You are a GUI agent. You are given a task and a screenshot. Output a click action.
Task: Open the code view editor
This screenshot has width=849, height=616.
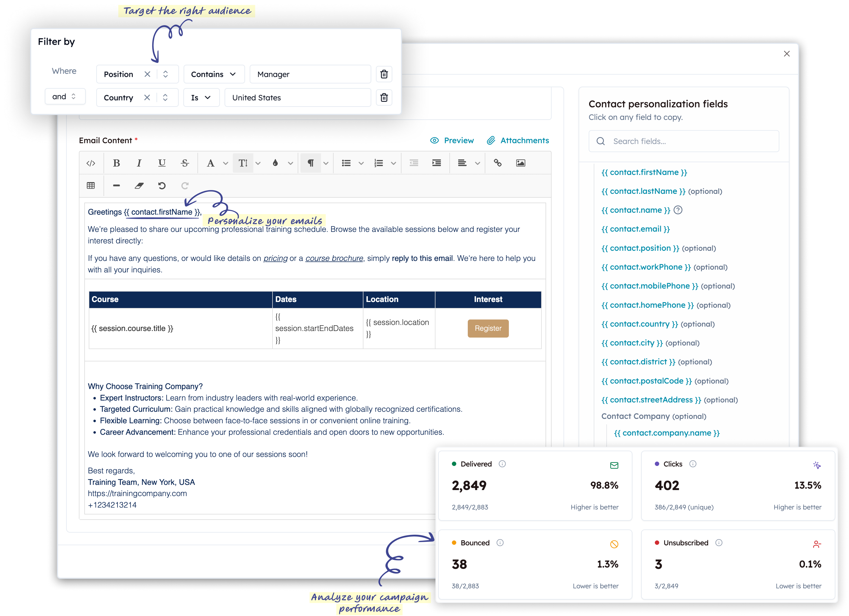click(91, 163)
